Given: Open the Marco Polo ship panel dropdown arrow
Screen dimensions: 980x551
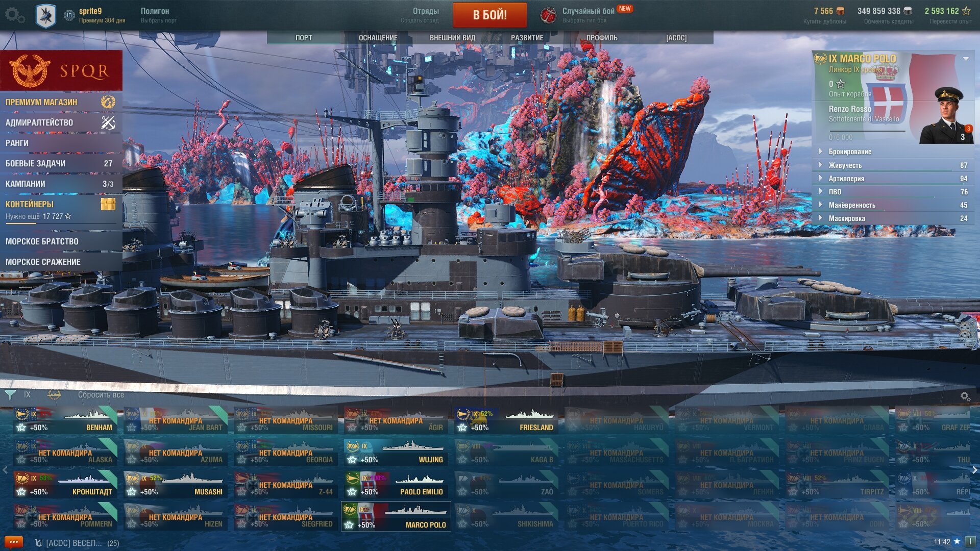Looking at the screenshot, I should pyautogui.click(x=966, y=59).
